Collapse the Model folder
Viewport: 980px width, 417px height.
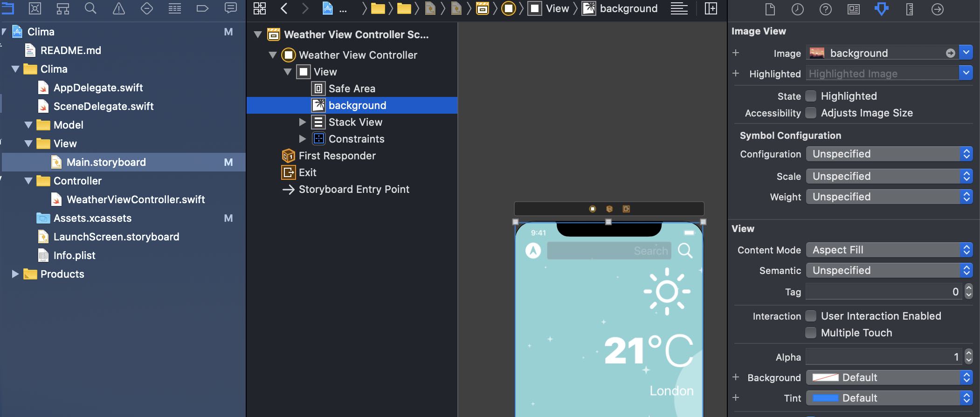click(28, 125)
